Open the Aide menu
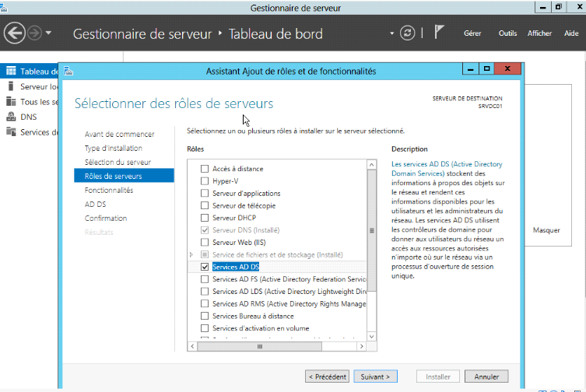The height and width of the screenshot is (392, 586). click(571, 33)
